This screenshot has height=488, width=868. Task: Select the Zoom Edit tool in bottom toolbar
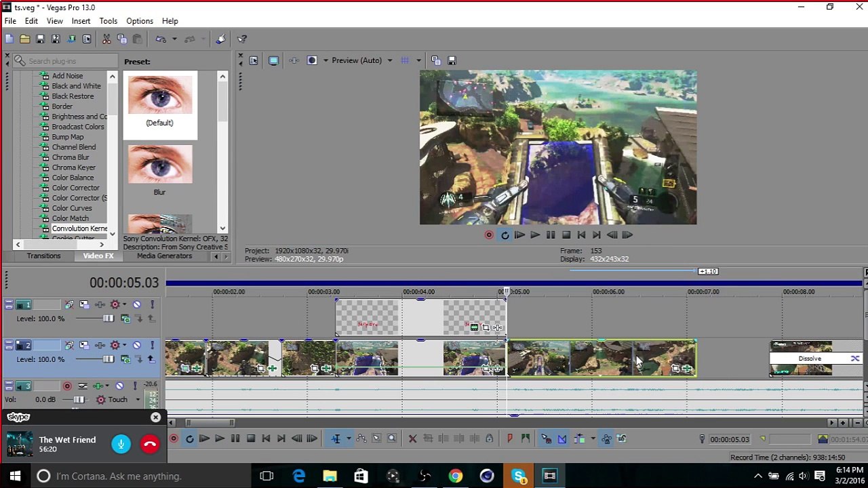pyautogui.click(x=391, y=439)
